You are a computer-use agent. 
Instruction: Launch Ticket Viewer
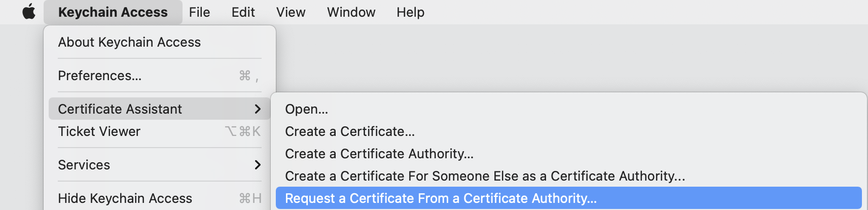pos(159,131)
